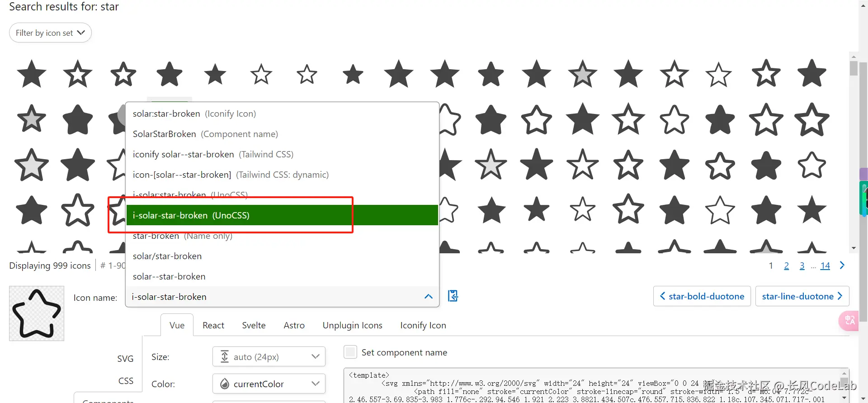This screenshot has width=868, height=403.
Task: Select the last filled star in the top row
Action: click(x=812, y=74)
